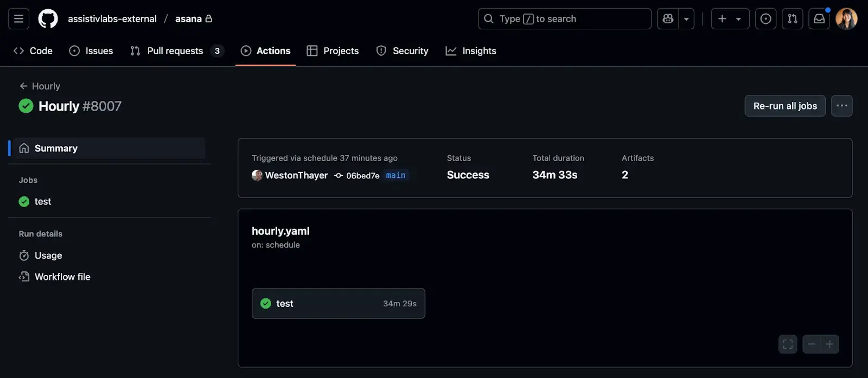Click the home icon next to Summary
The image size is (868, 378).
pyautogui.click(x=24, y=148)
